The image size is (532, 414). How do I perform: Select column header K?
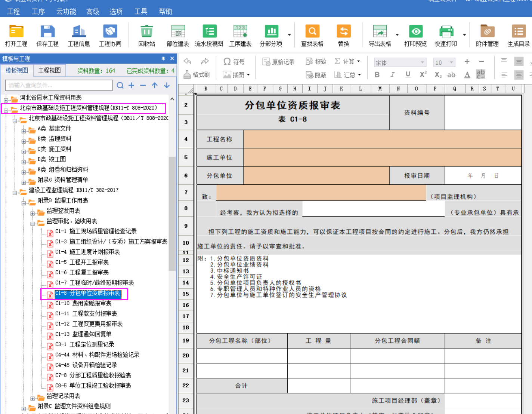(341, 89)
